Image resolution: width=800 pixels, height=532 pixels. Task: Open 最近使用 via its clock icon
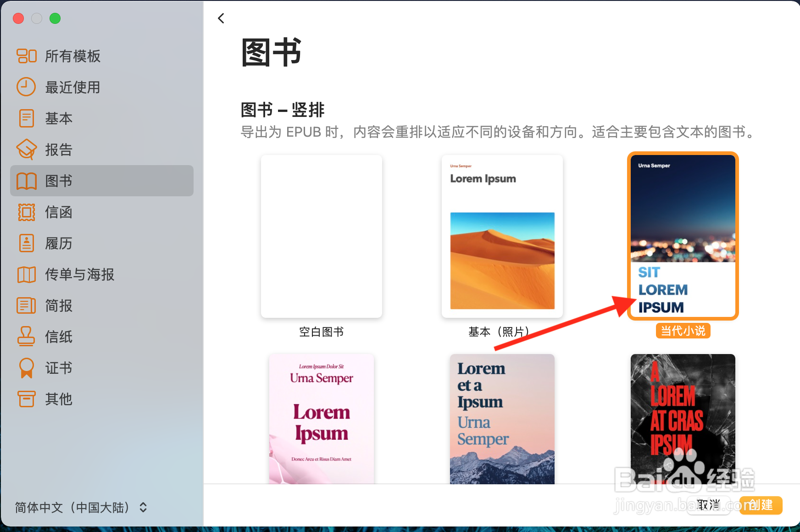26,87
